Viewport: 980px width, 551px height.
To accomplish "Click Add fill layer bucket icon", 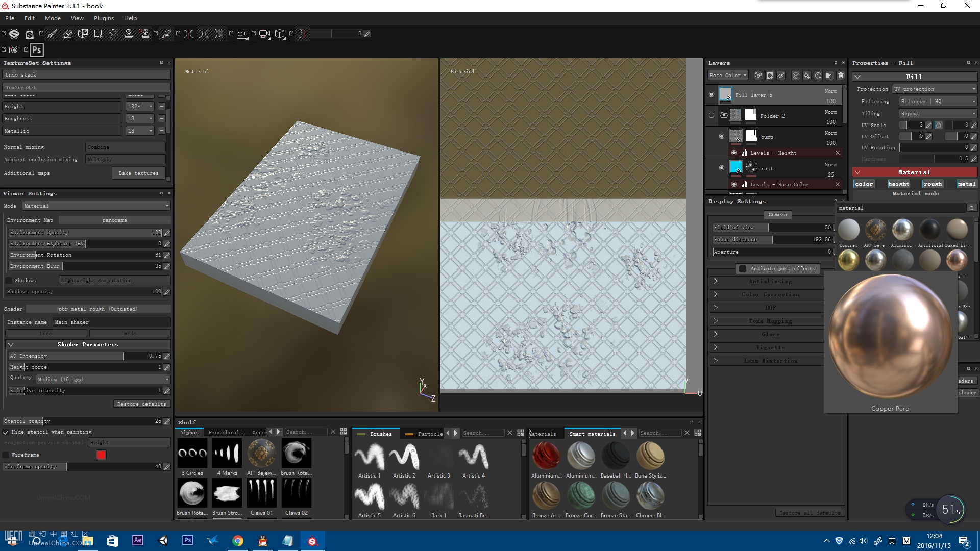I will (x=807, y=76).
